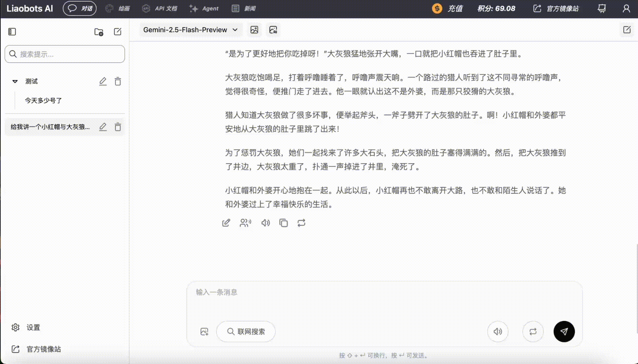
Task: Start a new chat from sidebar
Action: click(118, 32)
